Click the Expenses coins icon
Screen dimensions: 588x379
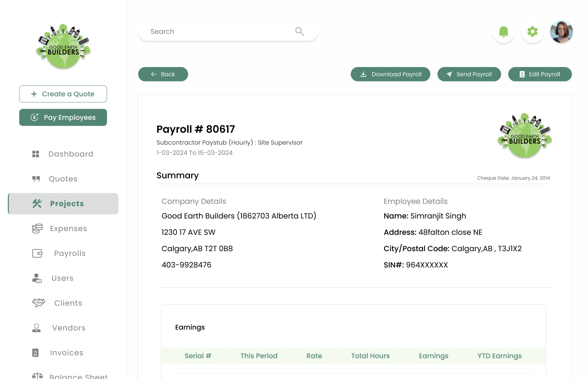click(x=37, y=229)
